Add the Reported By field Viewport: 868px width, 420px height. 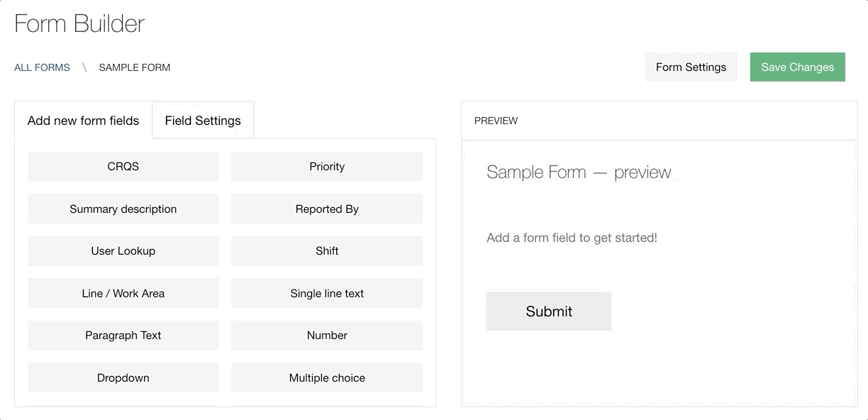click(327, 209)
